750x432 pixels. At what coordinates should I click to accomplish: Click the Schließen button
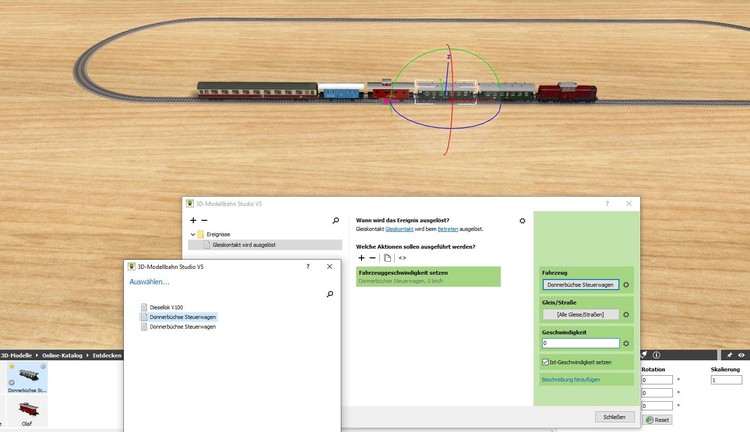[x=614, y=417]
